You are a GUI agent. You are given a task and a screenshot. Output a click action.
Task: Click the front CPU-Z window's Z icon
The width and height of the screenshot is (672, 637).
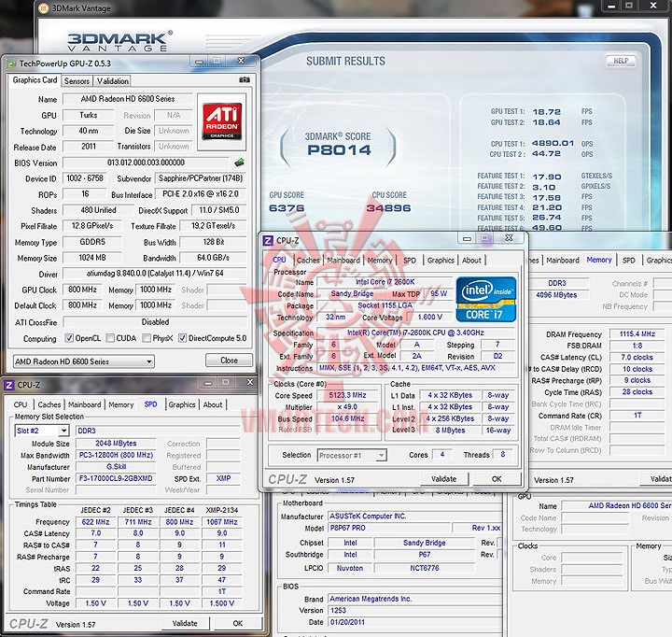(268, 241)
